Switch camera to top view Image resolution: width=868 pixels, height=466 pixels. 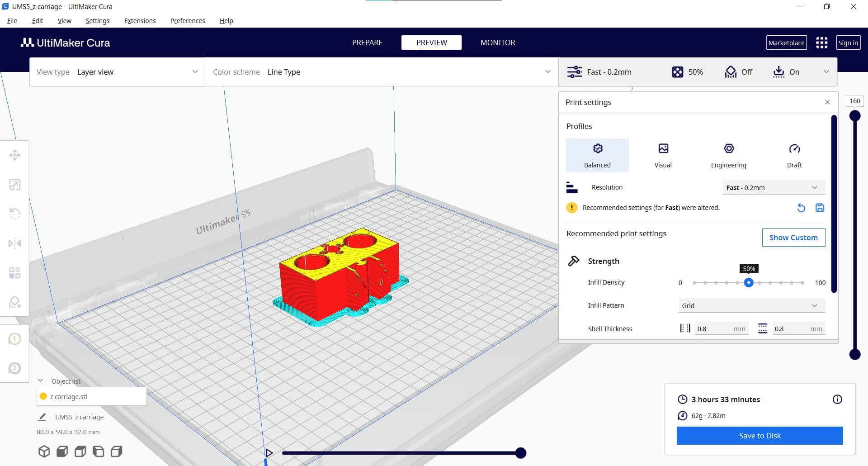80,452
